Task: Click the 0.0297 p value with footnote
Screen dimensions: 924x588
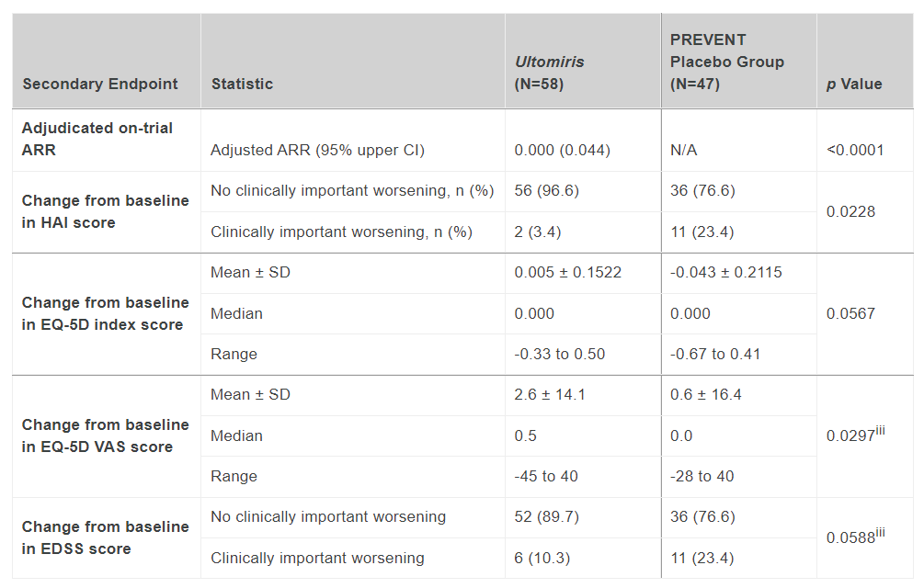Action: pyautogui.click(x=855, y=435)
